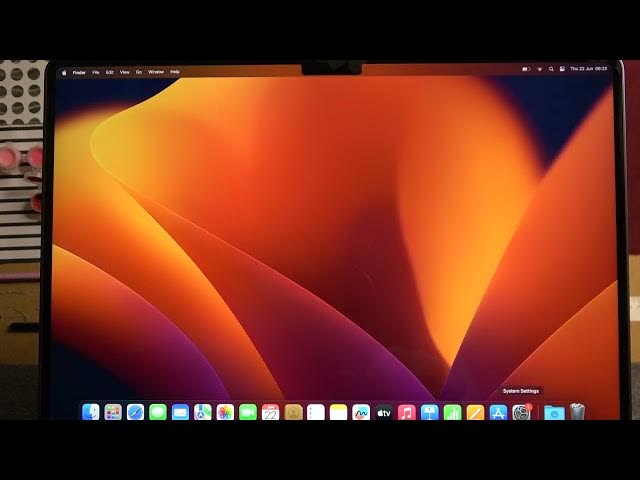Click the date and time in menu bar
The height and width of the screenshot is (480, 640).
[589, 69]
